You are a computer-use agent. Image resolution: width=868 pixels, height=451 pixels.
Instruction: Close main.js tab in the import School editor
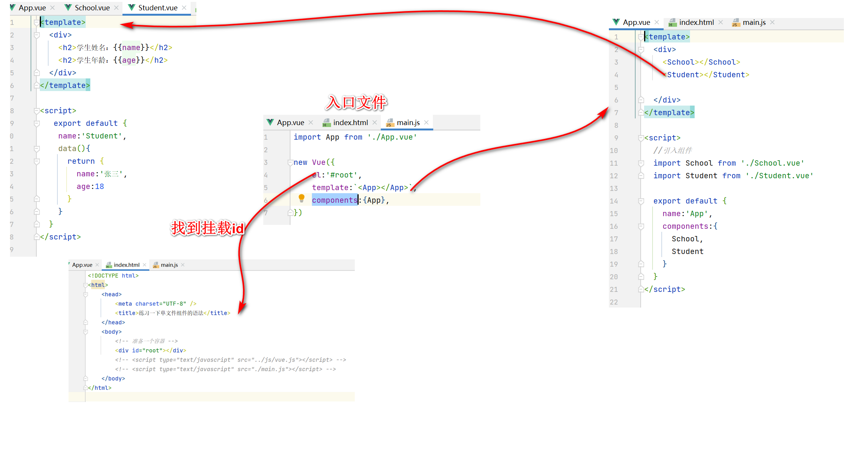click(x=772, y=22)
